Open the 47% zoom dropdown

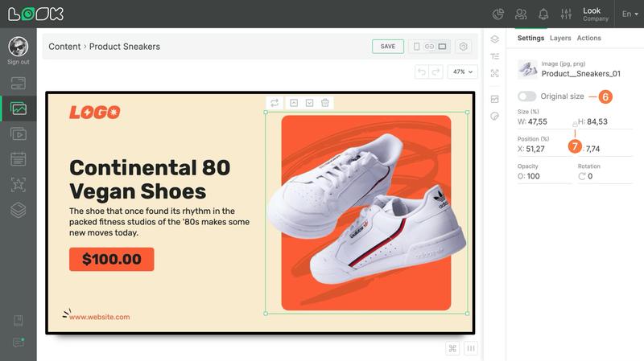(462, 72)
